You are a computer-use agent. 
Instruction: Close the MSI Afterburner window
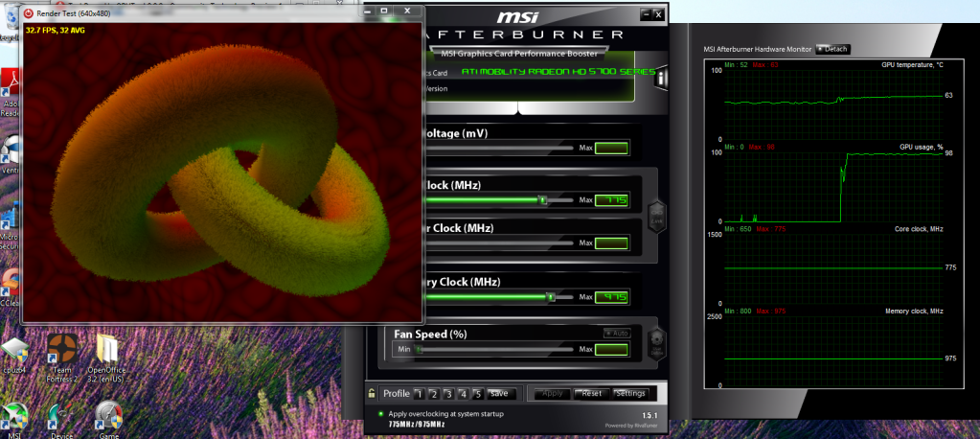click(x=659, y=13)
